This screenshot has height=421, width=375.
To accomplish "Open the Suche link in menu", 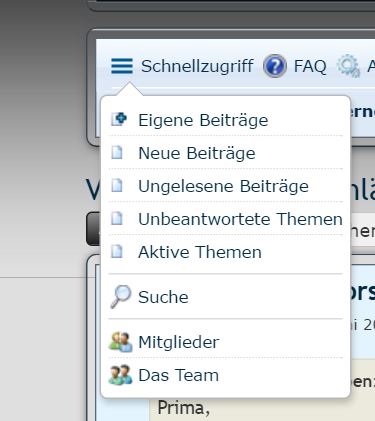I will coord(163,297).
